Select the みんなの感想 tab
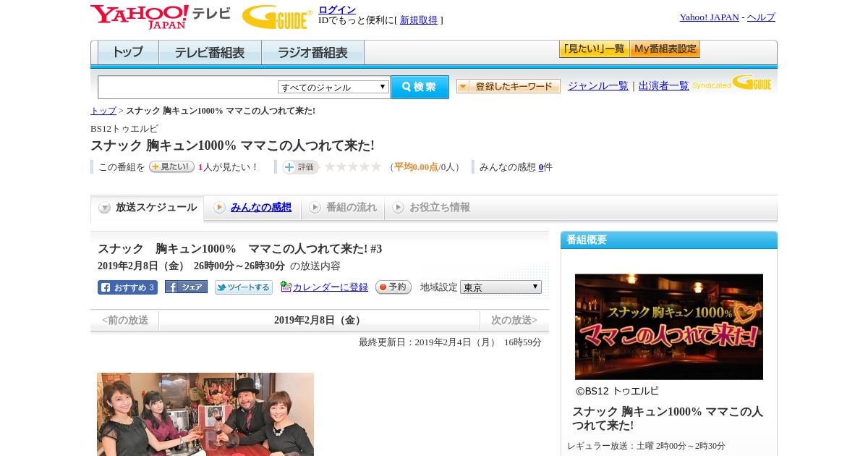Viewport: 868px width, 456px height. [252, 208]
